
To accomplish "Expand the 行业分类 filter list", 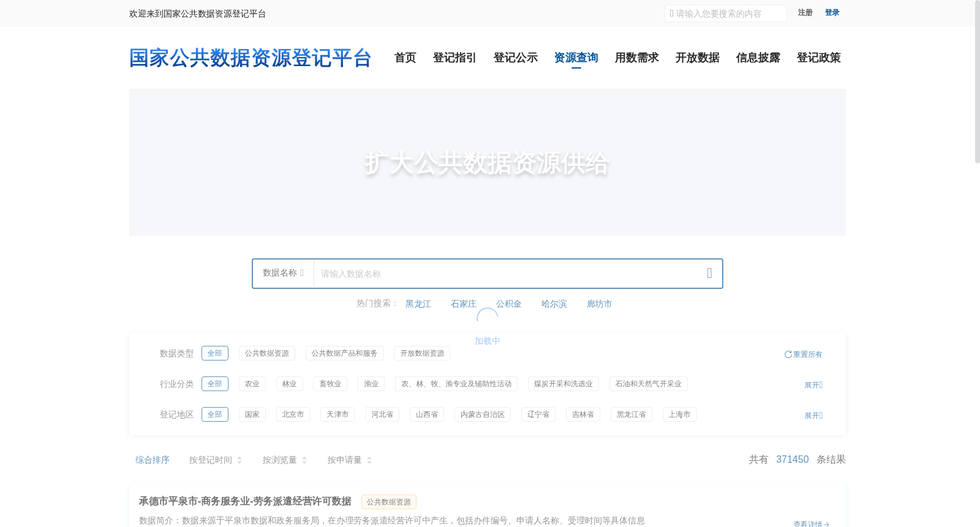I will (813, 385).
